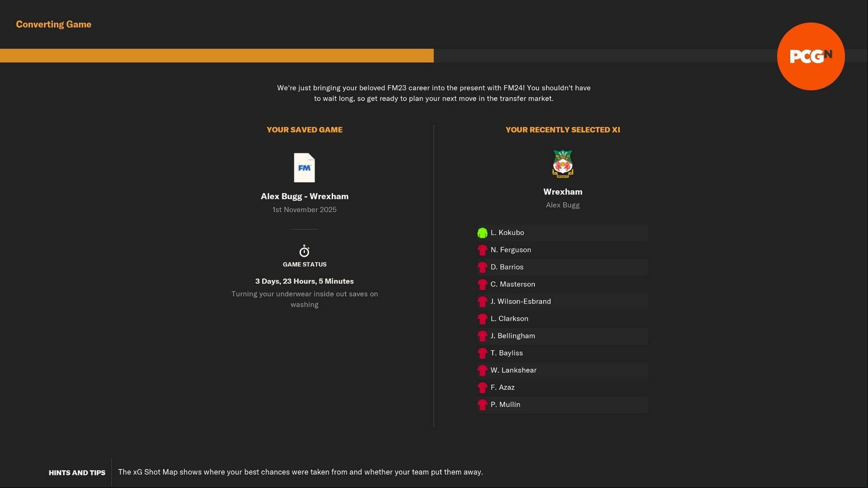Click the Your Saved Game heading
This screenshot has height=488, width=868.
tap(305, 130)
